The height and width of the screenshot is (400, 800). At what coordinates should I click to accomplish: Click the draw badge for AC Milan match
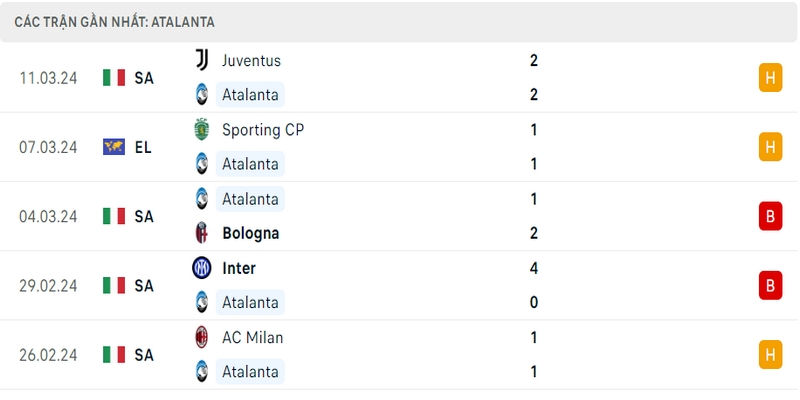770,355
